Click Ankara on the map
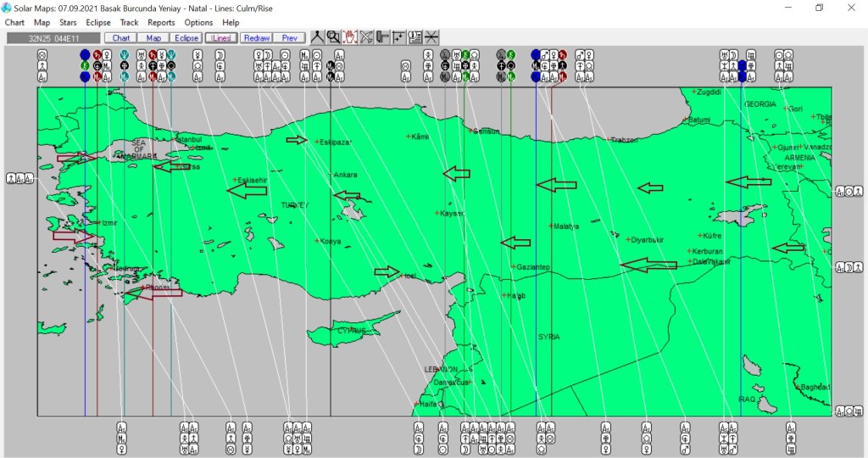The height and width of the screenshot is (458, 868). (344, 175)
